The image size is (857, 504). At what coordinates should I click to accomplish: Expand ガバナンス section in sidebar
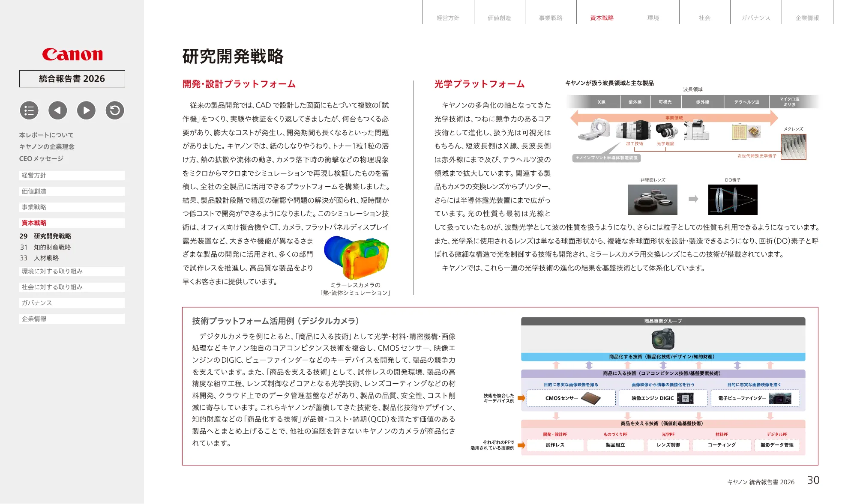point(72,303)
